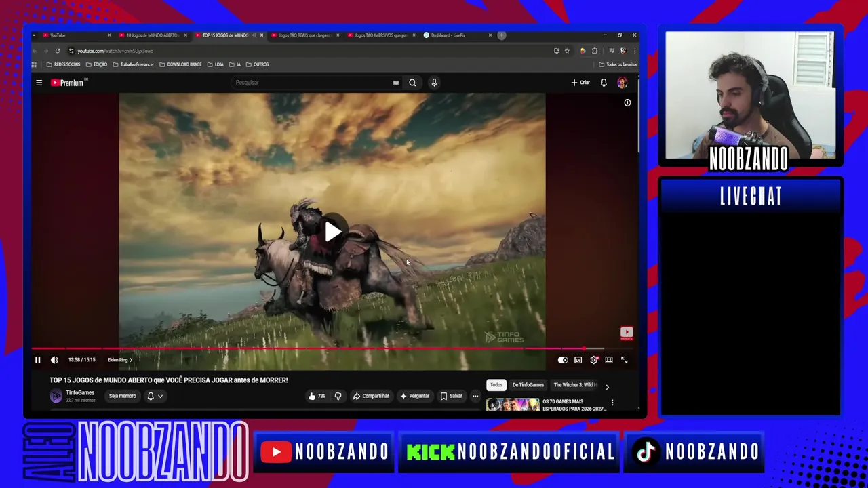Open a new browser tab

pyautogui.click(x=502, y=35)
